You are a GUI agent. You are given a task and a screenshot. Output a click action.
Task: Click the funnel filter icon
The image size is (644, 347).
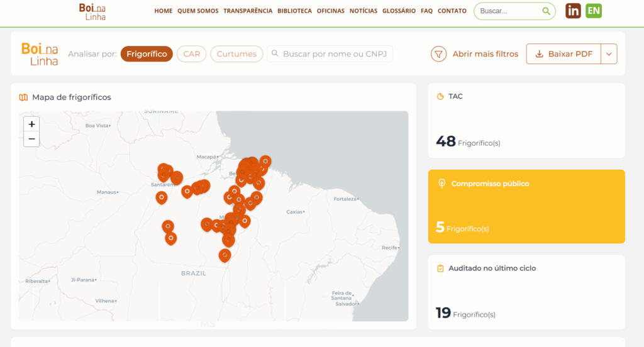tap(438, 54)
